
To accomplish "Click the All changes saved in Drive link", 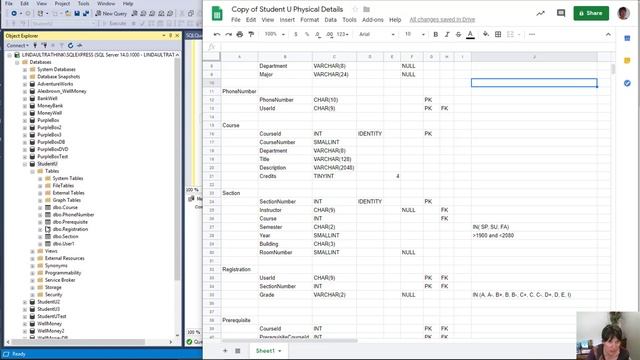I will pyautogui.click(x=442, y=20).
